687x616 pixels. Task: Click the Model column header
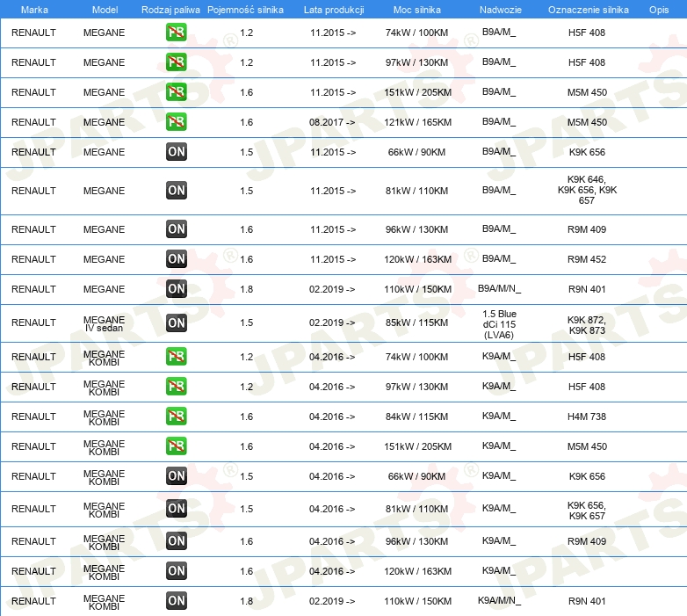[105, 10]
